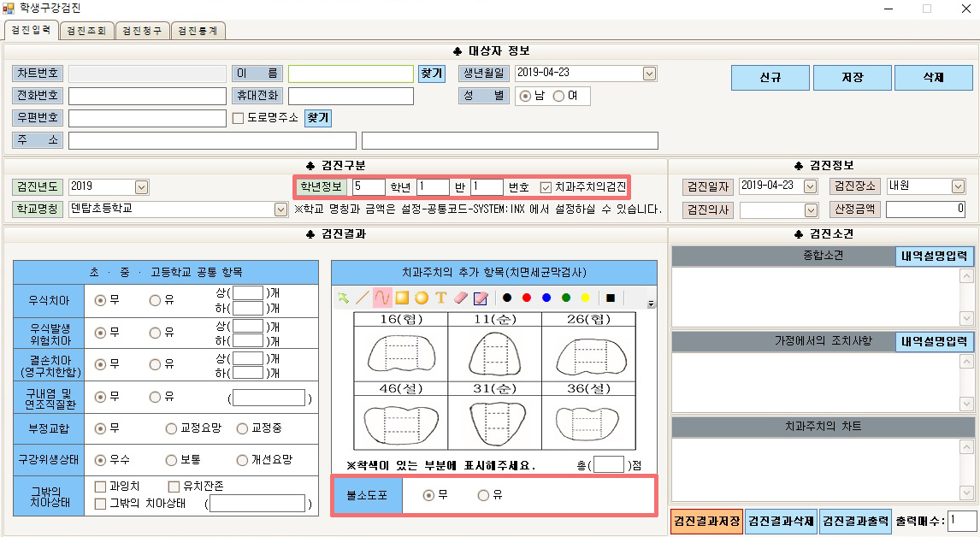This screenshot has height=537, width=980.
Task: Pick the green color dot
Action: (x=566, y=298)
